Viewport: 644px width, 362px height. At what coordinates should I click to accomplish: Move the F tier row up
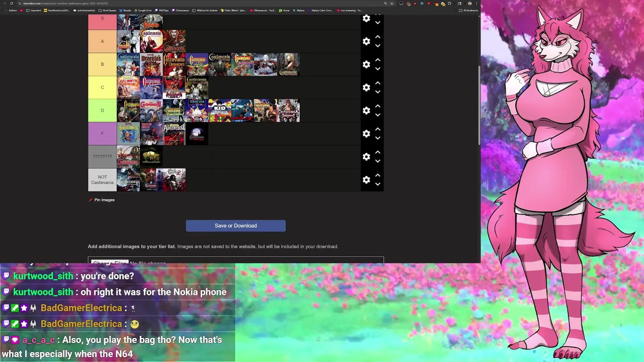378,129
